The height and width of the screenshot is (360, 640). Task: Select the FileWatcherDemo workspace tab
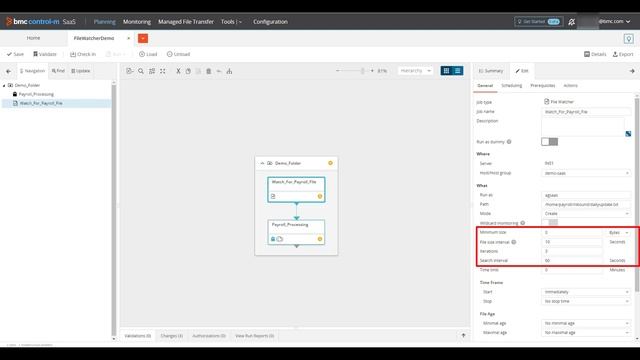[94, 38]
